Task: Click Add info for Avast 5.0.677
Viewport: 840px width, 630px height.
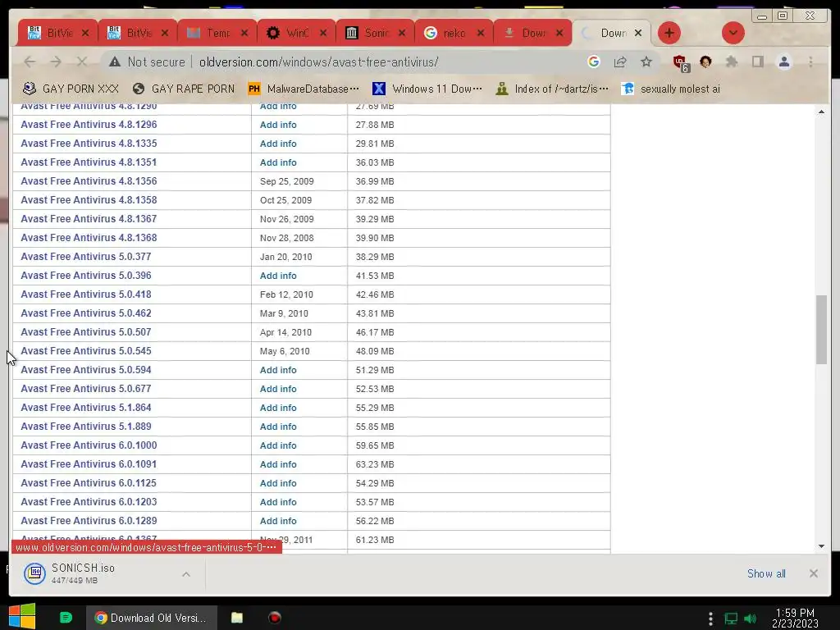Action: (x=278, y=389)
